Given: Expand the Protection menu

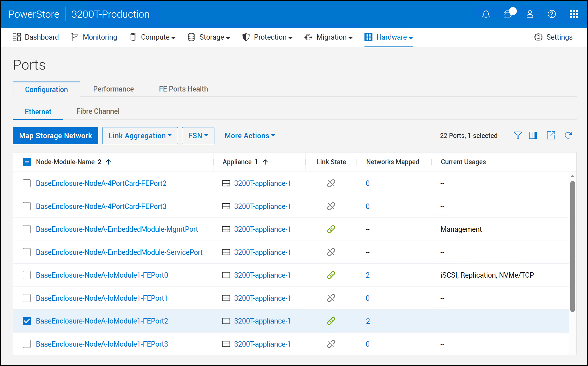Looking at the screenshot, I should tap(267, 37).
